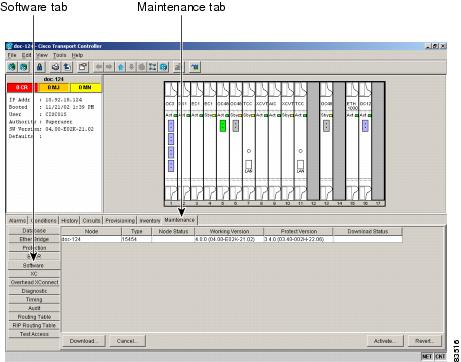
Task: Click the home view toolbar icon
Action: [121, 67]
